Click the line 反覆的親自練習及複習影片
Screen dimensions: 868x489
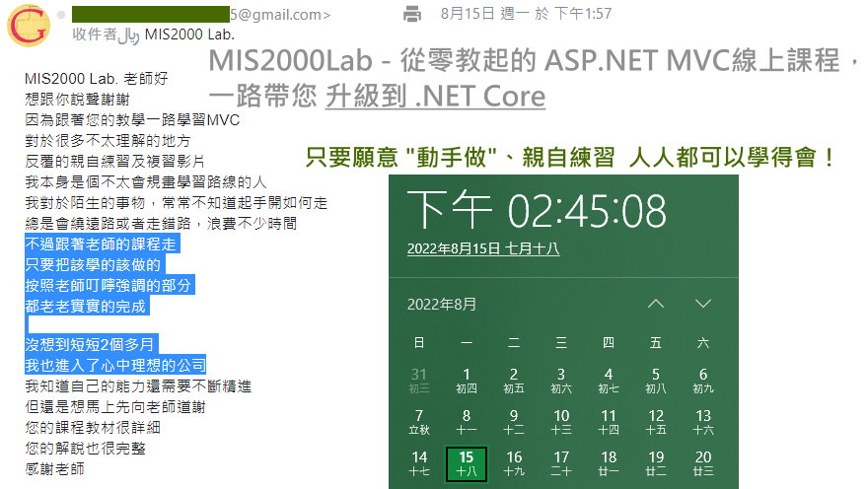tap(115, 162)
